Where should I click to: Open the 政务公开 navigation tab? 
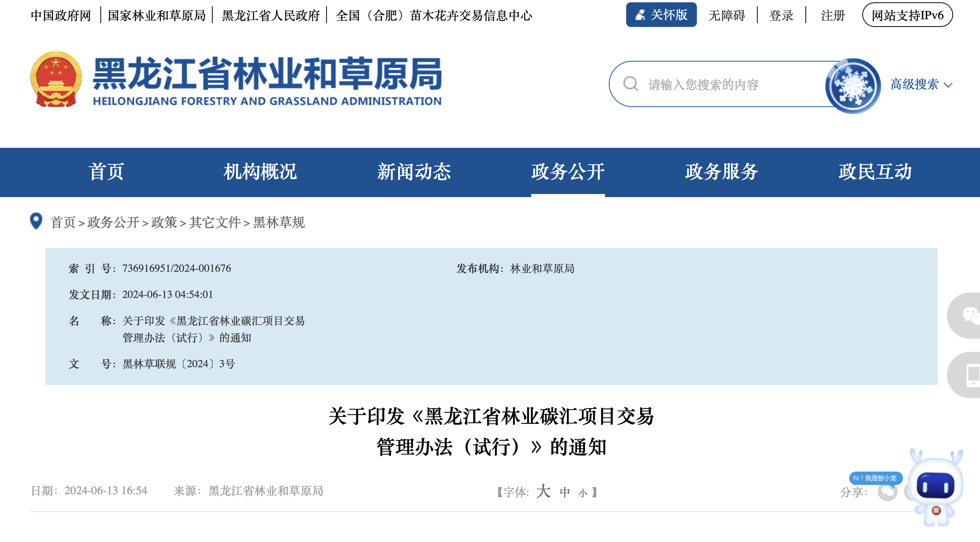pos(568,172)
